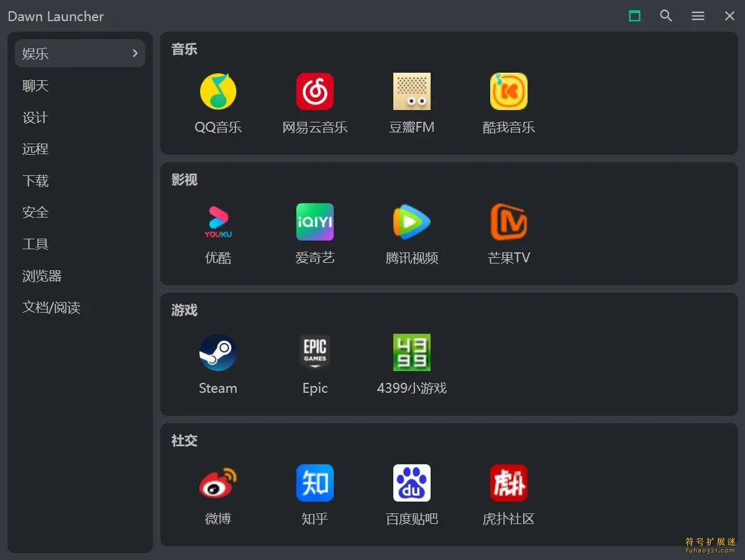Click the 社交 section heading
Viewport: 745px width, 560px height.
185,441
